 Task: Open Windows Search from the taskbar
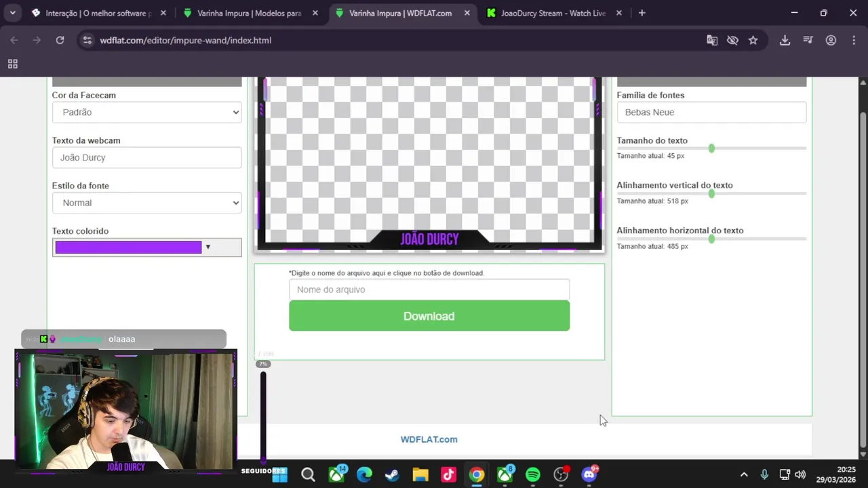[308, 475]
